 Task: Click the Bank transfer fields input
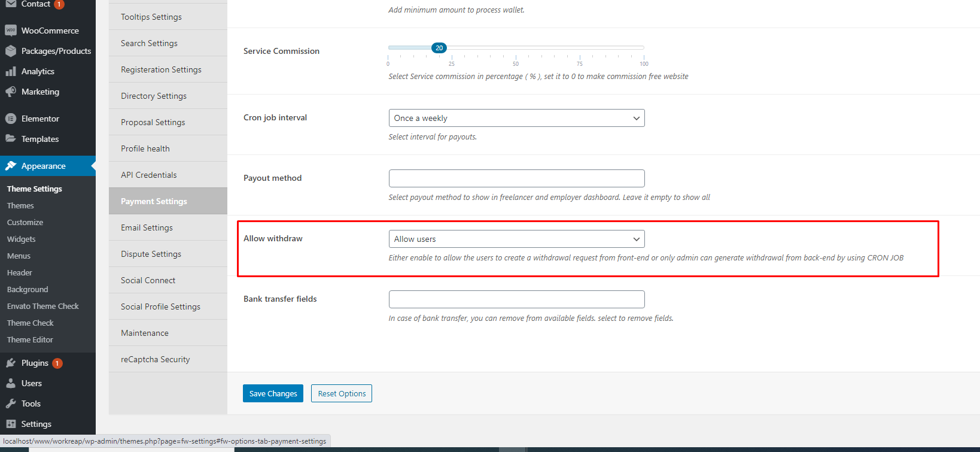(517, 299)
